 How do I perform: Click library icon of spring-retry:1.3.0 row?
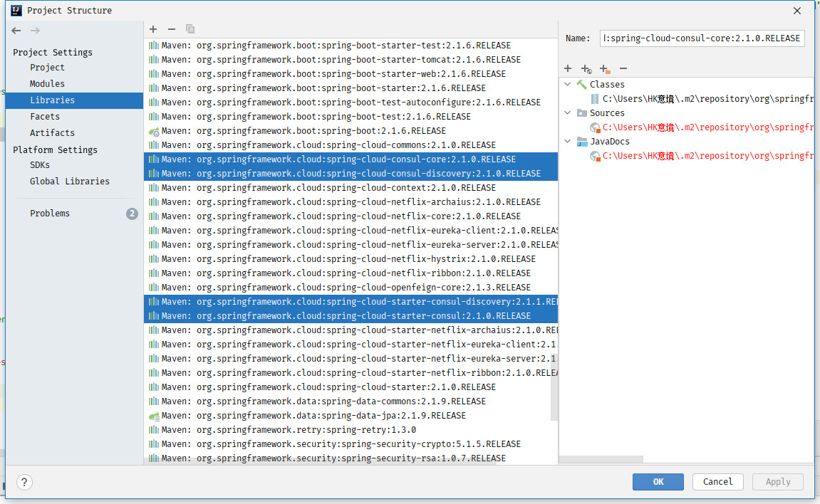pyautogui.click(x=154, y=430)
